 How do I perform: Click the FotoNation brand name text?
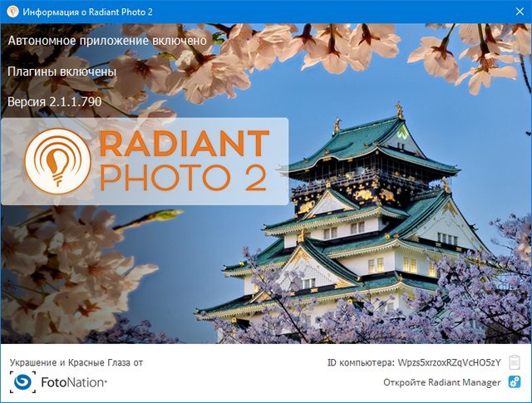pos(73,383)
